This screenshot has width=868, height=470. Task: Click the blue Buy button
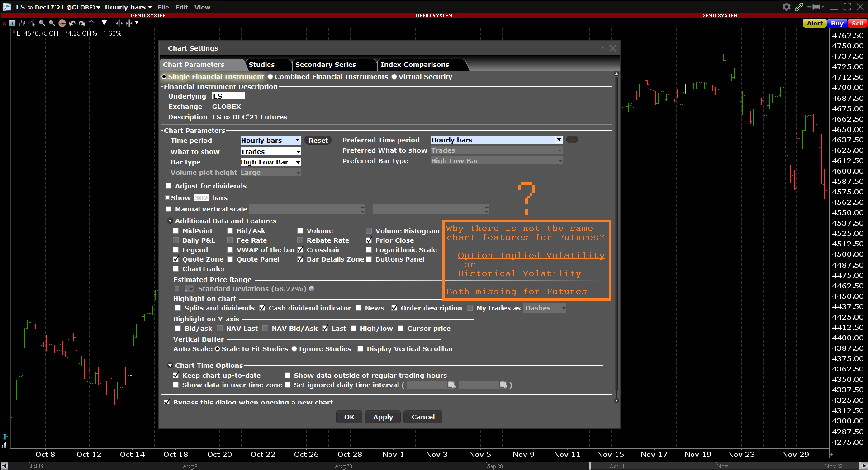coord(837,23)
